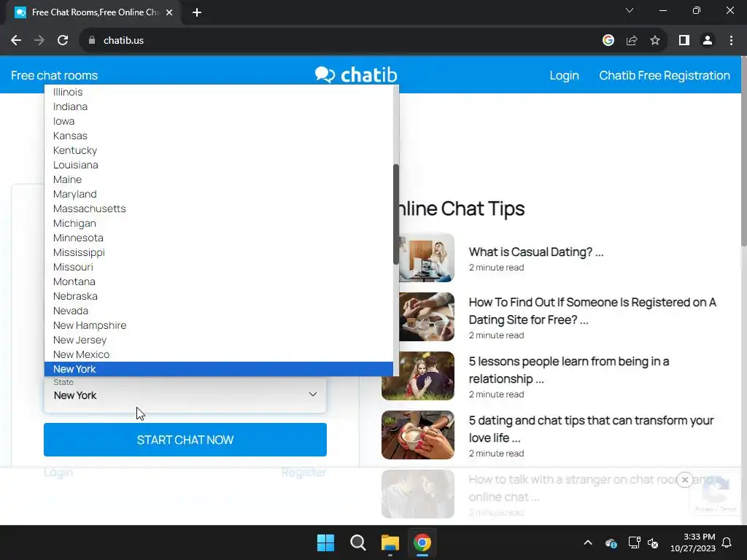The height and width of the screenshot is (560, 747).
Task: Open 5 lessons from relationship article
Action: 569,370
